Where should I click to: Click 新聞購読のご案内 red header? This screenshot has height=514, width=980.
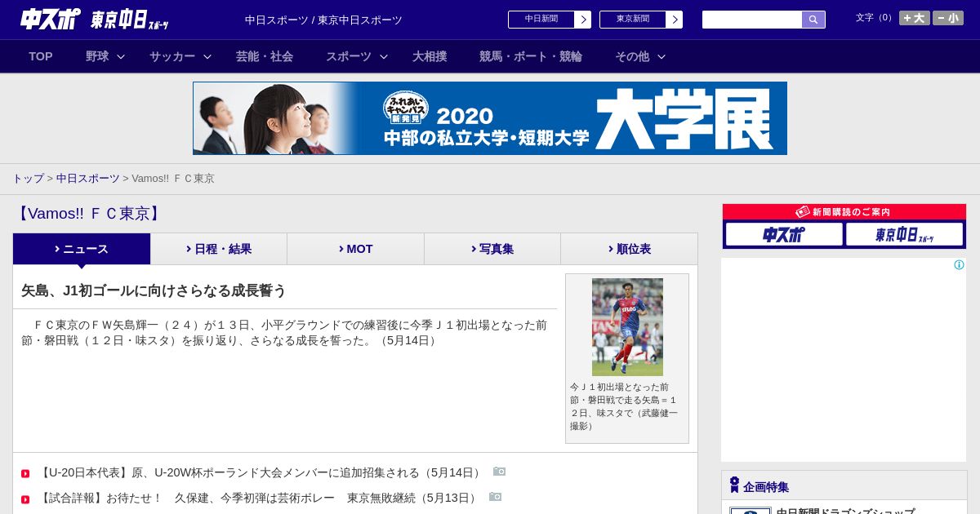coord(844,212)
